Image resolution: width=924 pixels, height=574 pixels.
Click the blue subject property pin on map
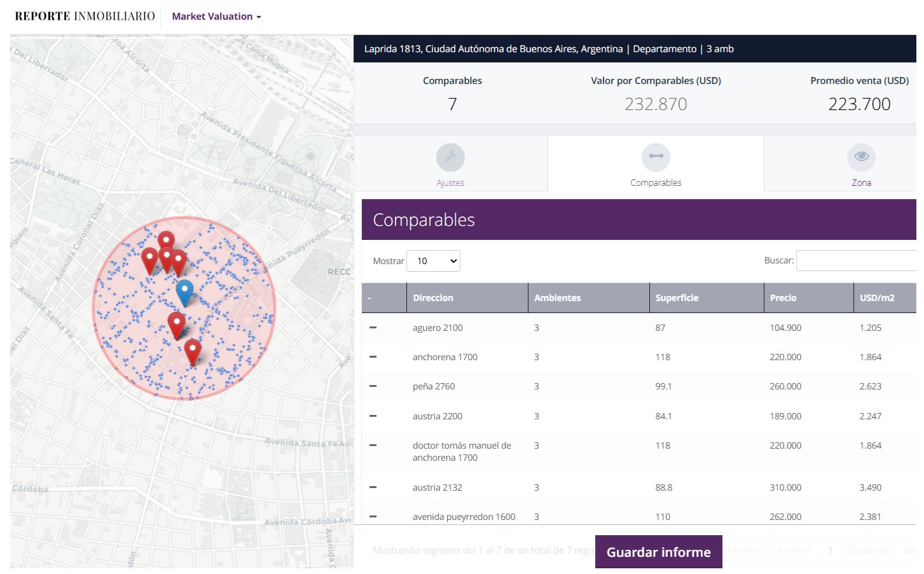click(184, 293)
